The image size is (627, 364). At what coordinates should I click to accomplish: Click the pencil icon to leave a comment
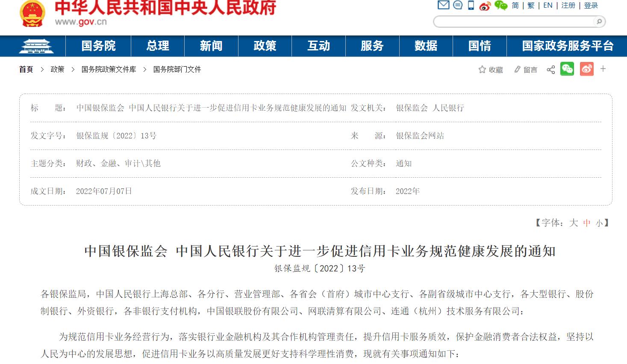tap(518, 69)
